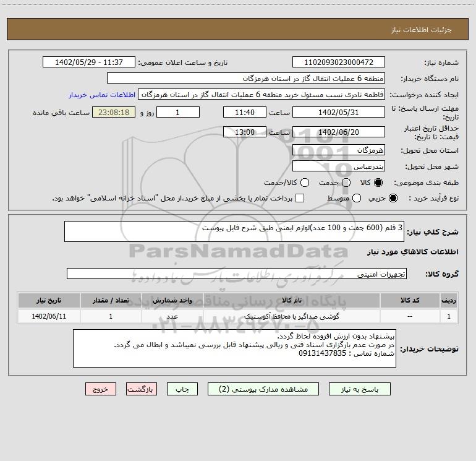Click the کد کالا column header
Image resolution: width=476 pixels, height=461 pixels.
(x=410, y=300)
